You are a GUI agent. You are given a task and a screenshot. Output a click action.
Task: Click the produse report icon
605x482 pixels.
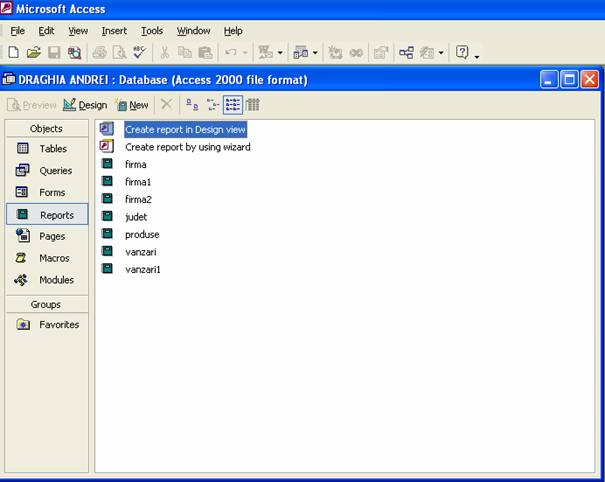[106, 234]
